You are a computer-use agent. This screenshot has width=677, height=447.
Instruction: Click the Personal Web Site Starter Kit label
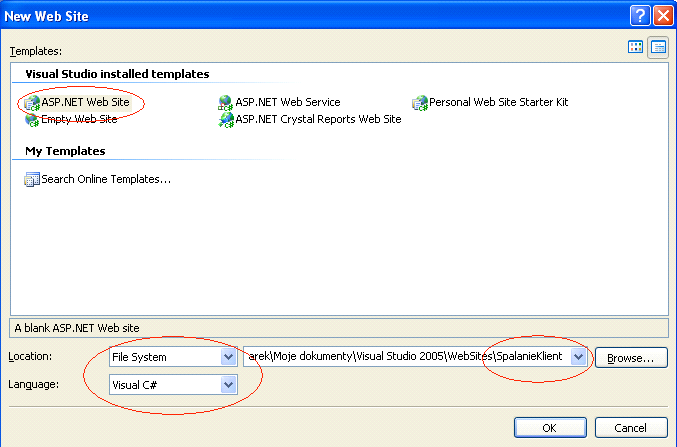point(499,102)
